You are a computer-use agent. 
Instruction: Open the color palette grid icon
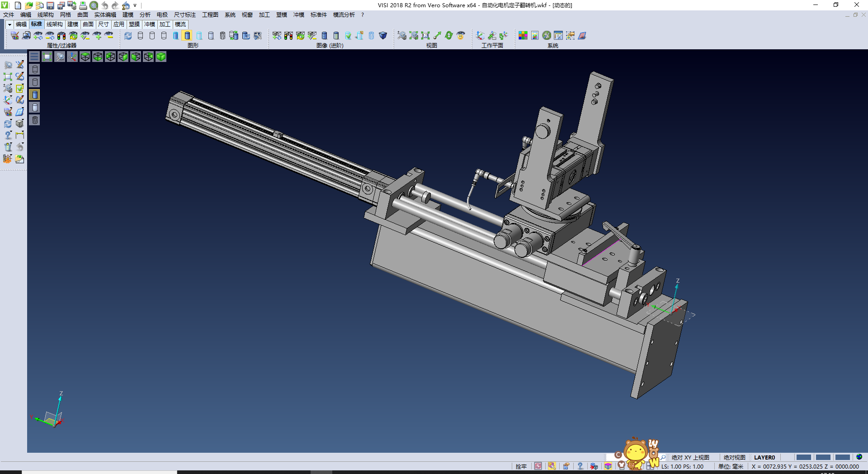pos(523,35)
